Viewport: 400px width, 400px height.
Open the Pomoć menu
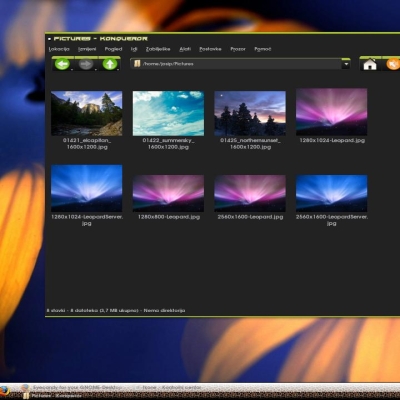[263, 49]
